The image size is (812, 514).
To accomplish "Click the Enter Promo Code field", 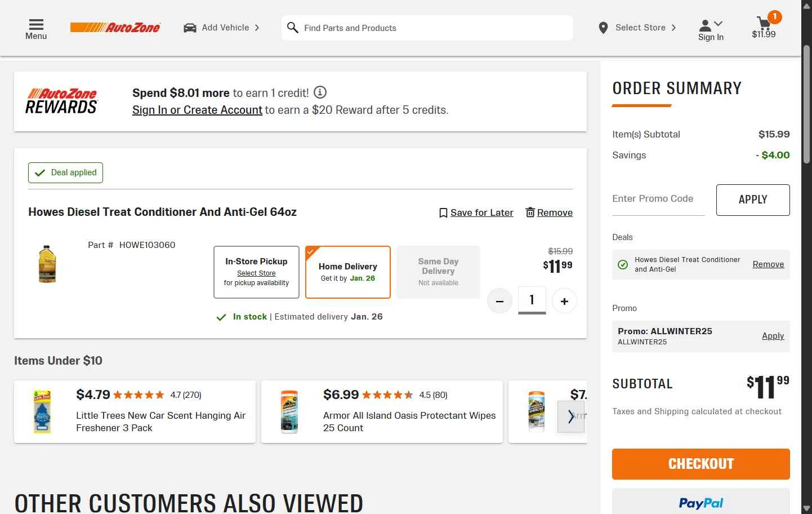I will click(658, 199).
